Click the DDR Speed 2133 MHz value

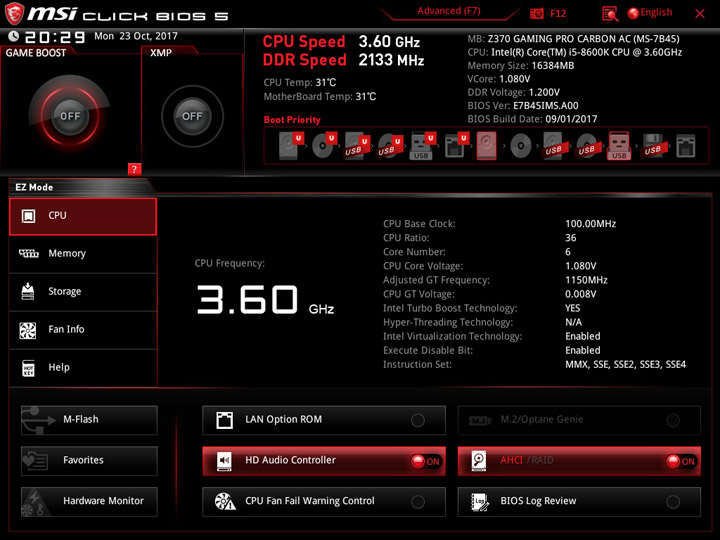pyautogui.click(x=391, y=60)
